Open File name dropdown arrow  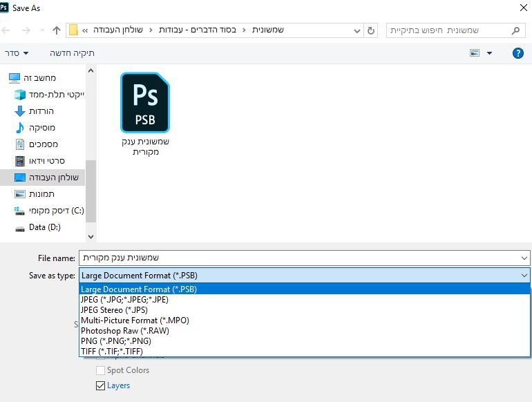[x=524, y=258]
